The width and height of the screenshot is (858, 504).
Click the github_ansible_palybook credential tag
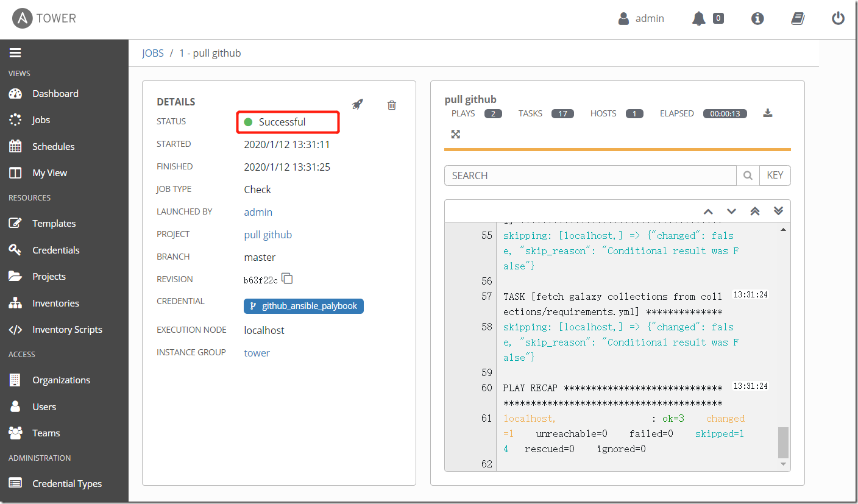coord(303,306)
